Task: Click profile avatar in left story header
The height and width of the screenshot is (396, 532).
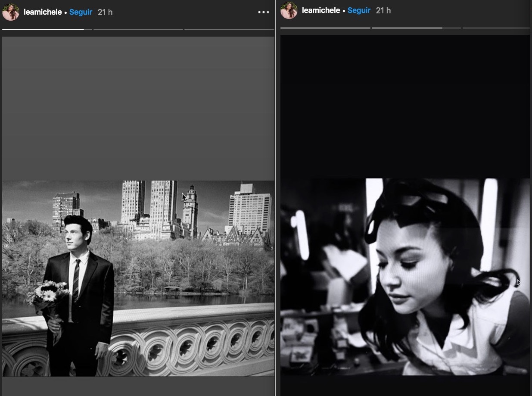Action: point(11,12)
